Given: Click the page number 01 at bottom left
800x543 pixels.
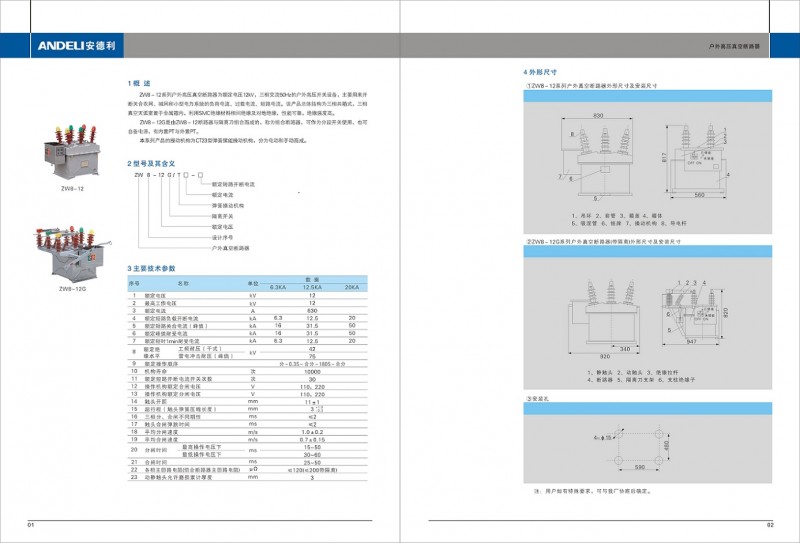Looking at the screenshot, I should coord(31,524).
